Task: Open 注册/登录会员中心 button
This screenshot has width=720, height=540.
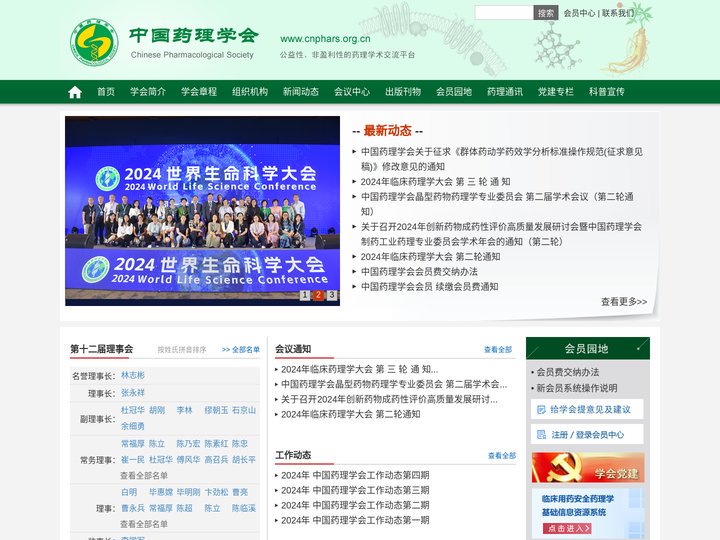Action: pyautogui.click(x=587, y=434)
